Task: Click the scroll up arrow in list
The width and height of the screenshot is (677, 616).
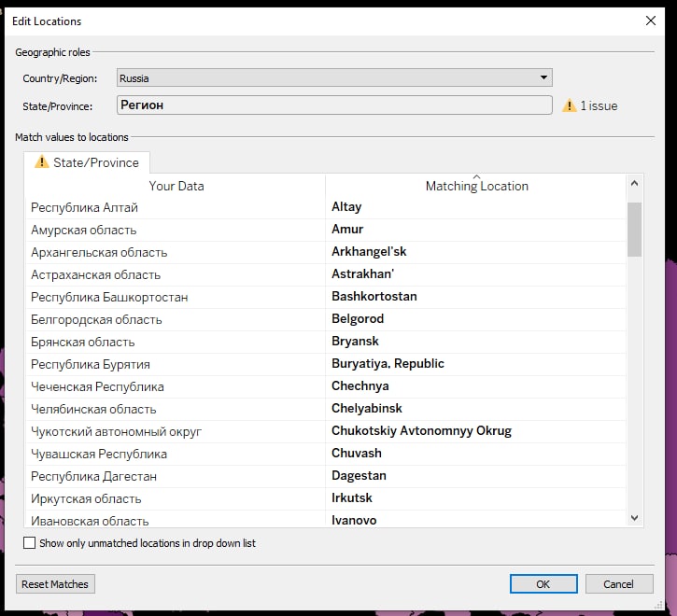Action: (635, 184)
